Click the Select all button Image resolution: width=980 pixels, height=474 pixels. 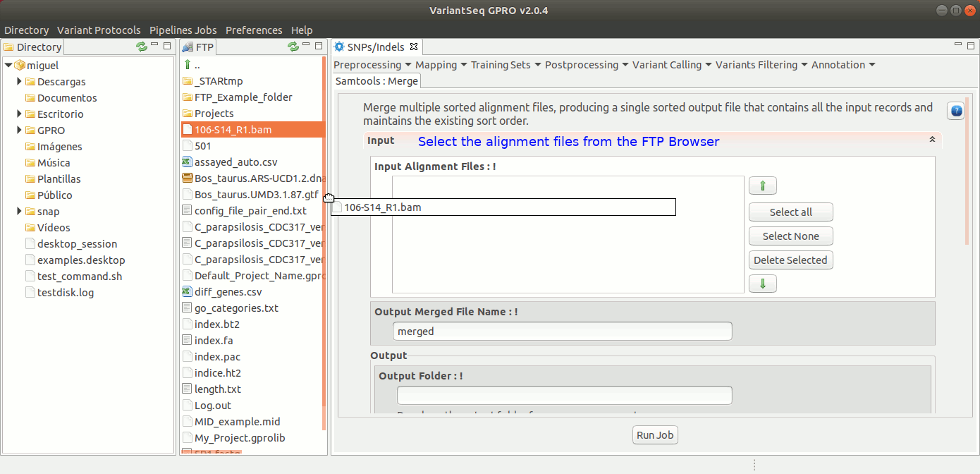tap(790, 212)
